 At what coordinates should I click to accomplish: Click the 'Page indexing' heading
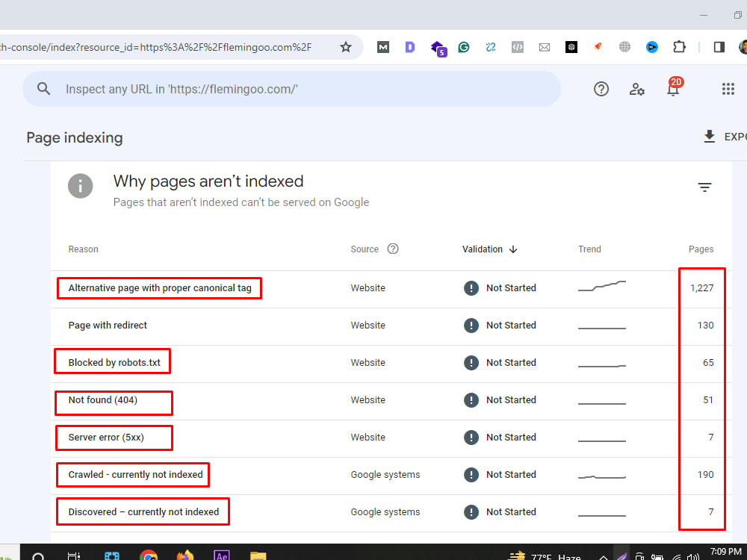pos(75,137)
